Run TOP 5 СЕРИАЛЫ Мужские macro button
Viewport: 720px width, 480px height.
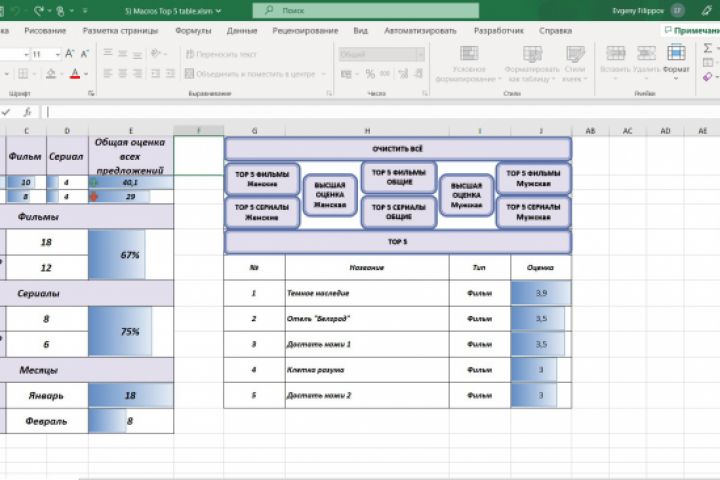coord(534,212)
